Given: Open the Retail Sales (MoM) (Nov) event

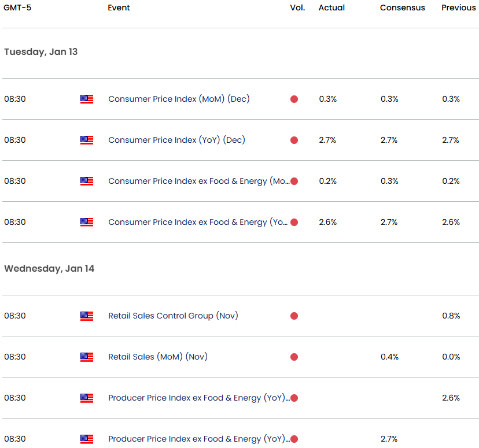Looking at the screenshot, I should tap(157, 357).
